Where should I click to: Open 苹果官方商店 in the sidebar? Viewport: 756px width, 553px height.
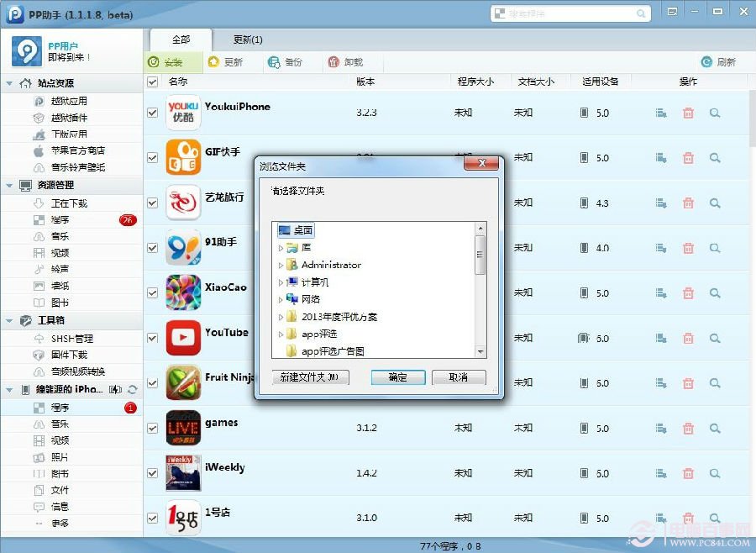click(x=78, y=150)
